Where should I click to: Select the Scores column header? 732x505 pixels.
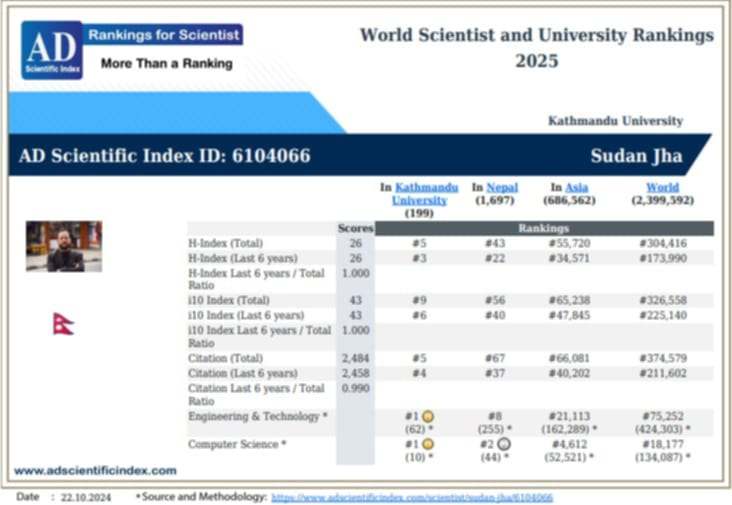click(x=355, y=228)
